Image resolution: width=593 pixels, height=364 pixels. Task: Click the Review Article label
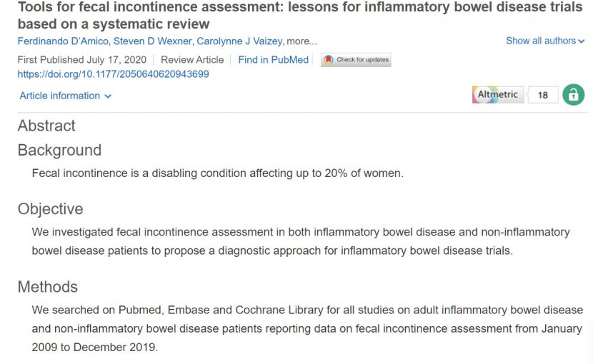(192, 60)
